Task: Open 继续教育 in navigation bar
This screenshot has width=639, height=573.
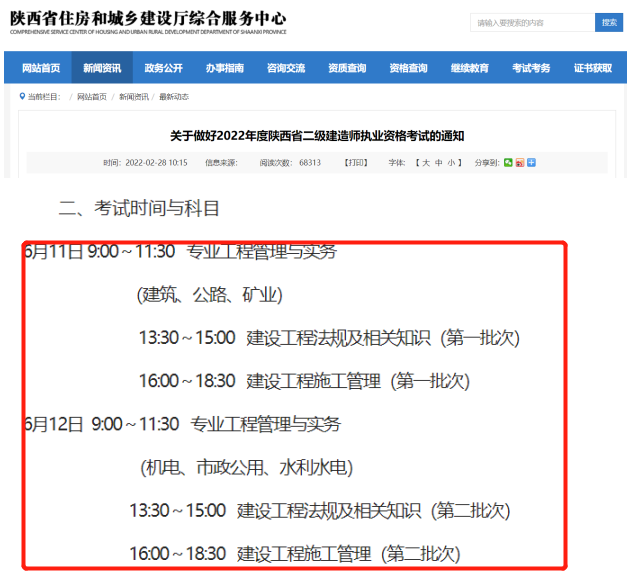Action: 470,68
